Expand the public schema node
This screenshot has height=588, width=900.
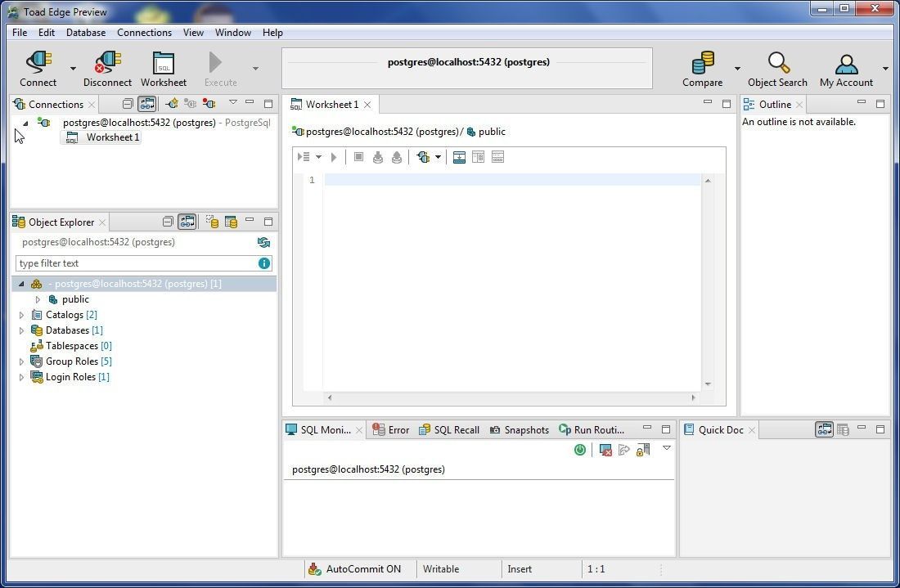click(x=38, y=299)
